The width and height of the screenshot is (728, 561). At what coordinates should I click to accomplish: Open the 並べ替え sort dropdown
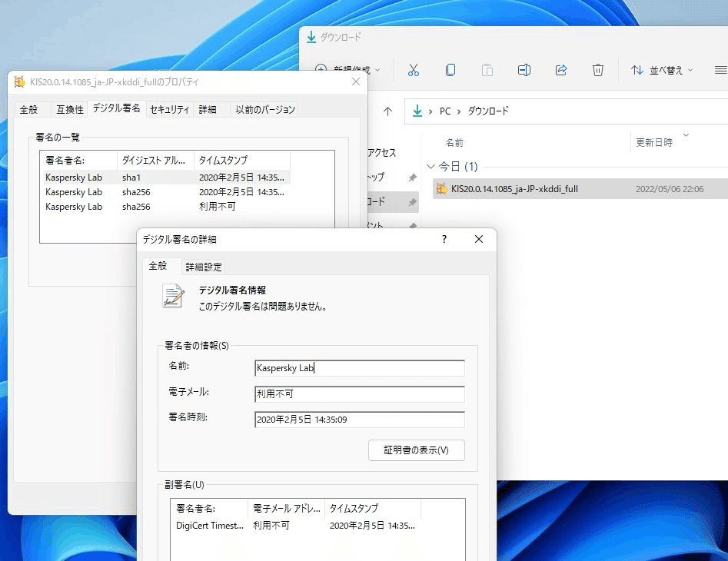662,70
